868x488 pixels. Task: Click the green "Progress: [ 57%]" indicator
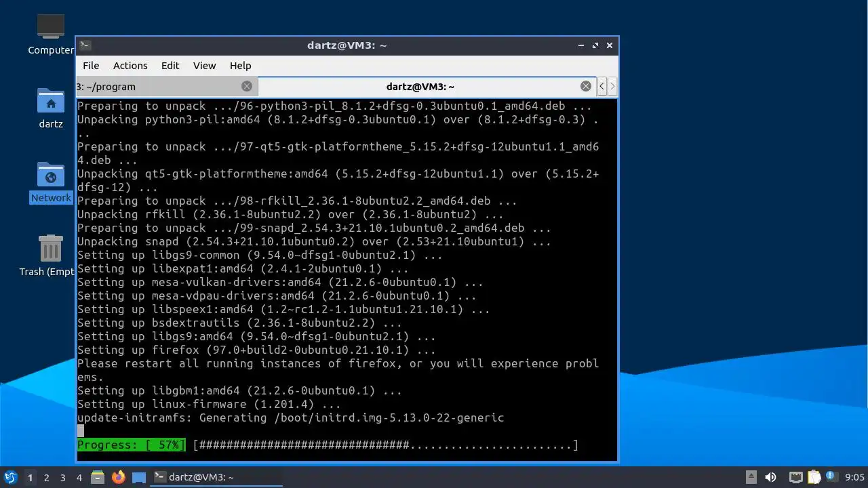click(x=132, y=445)
